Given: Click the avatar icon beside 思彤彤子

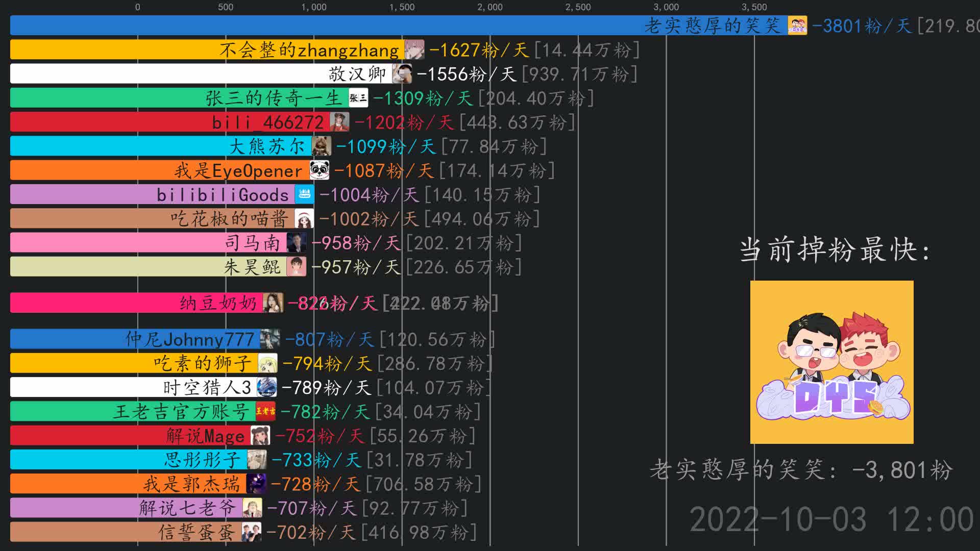Looking at the screenshot, I should [x=257, y=459].
